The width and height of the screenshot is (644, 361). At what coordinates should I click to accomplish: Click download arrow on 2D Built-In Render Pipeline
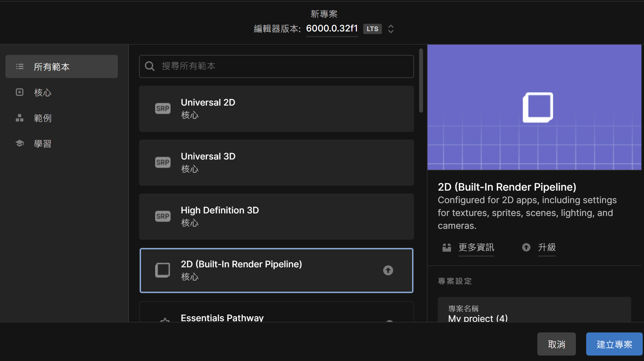[388, 271]
